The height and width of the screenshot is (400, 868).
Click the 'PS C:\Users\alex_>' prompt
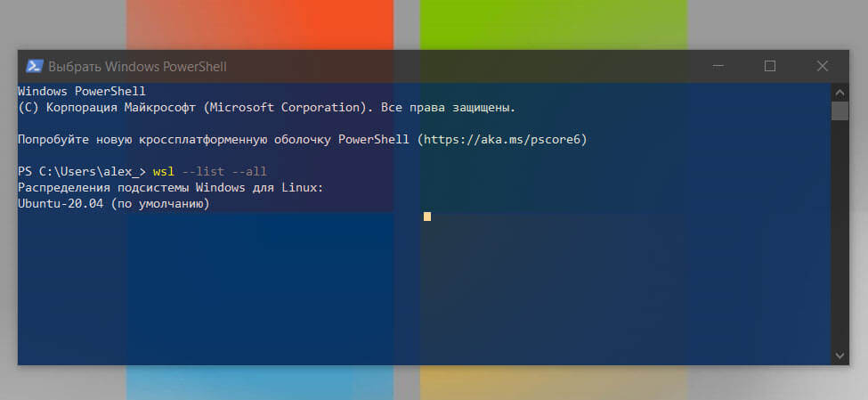(82, 172)
